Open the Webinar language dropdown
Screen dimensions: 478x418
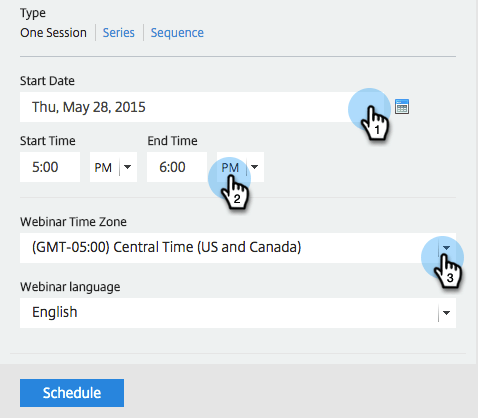coord(238,313)
